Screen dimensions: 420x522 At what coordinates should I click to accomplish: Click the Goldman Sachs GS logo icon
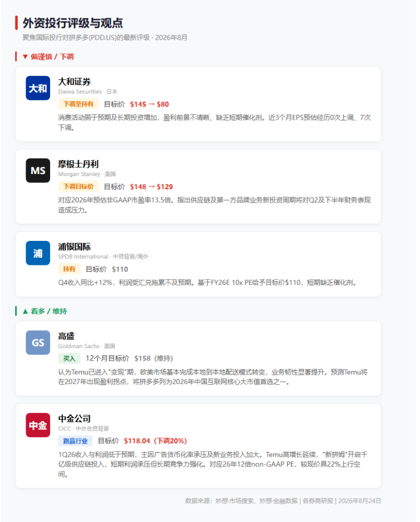(38, 343)
